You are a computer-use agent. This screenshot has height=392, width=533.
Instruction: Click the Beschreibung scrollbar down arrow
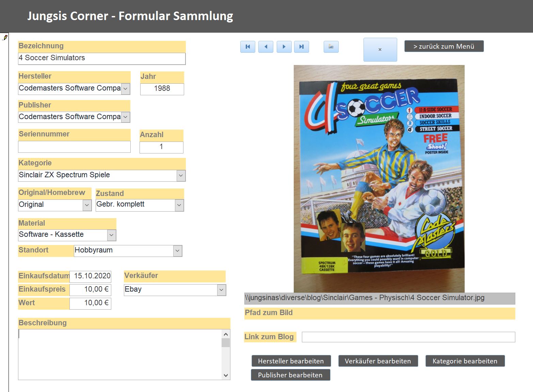[x=226, y=375]
